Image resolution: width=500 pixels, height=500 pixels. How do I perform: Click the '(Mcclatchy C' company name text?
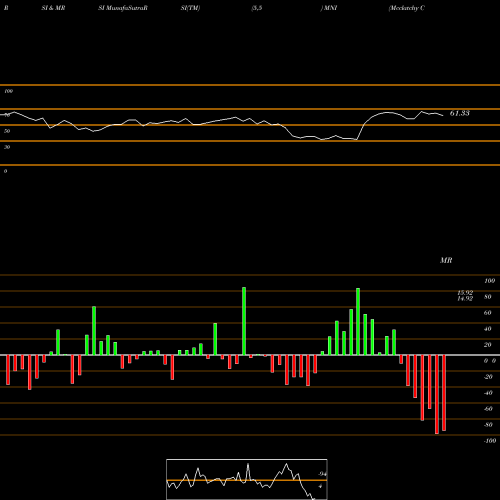tap(407, 8)
